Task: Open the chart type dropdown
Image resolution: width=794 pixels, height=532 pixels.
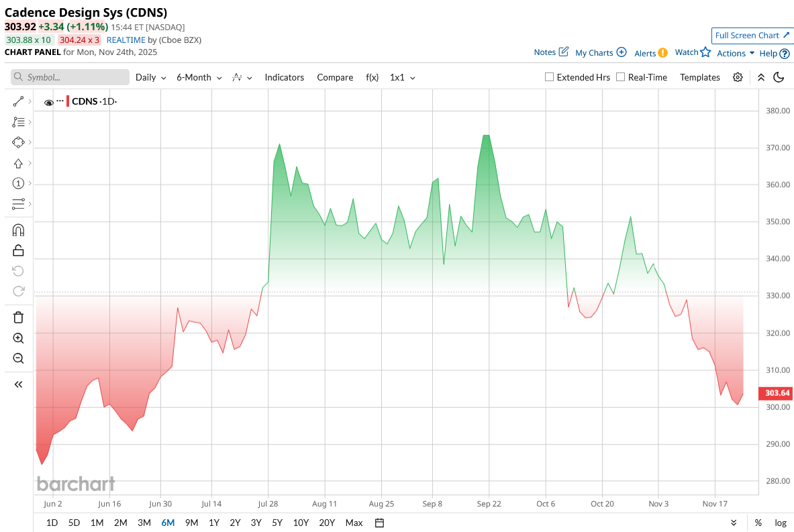Action: click(242, 77)
